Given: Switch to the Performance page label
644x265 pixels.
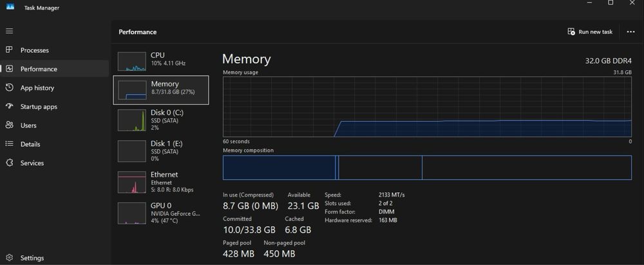Looking at the screenshot, I should point(39,69).
